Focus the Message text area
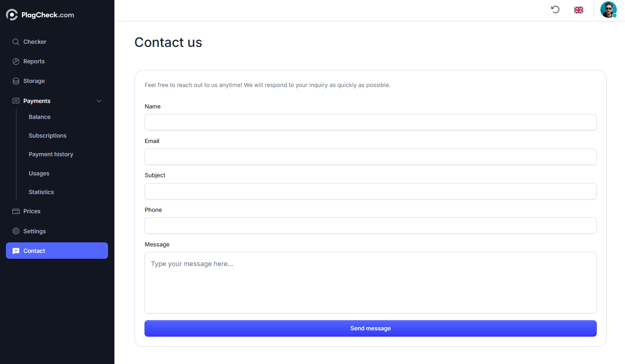The height and width of the screenshot is (364, 625). pyautogui.click(x=370, y=282)
